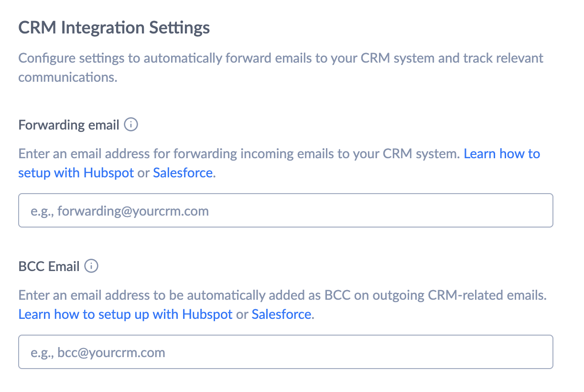This screenshot has height=392, width=584.
Task: Click "Learn how to" ending the forwarding description line
Action: [x=502, y=154]
